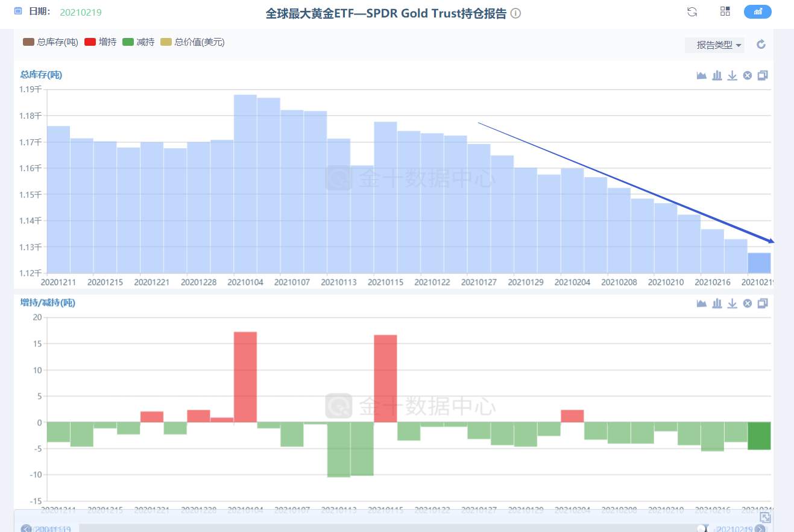Click the 20210216 x-axis label under 总库存 chart

click(x=713, y=282)
